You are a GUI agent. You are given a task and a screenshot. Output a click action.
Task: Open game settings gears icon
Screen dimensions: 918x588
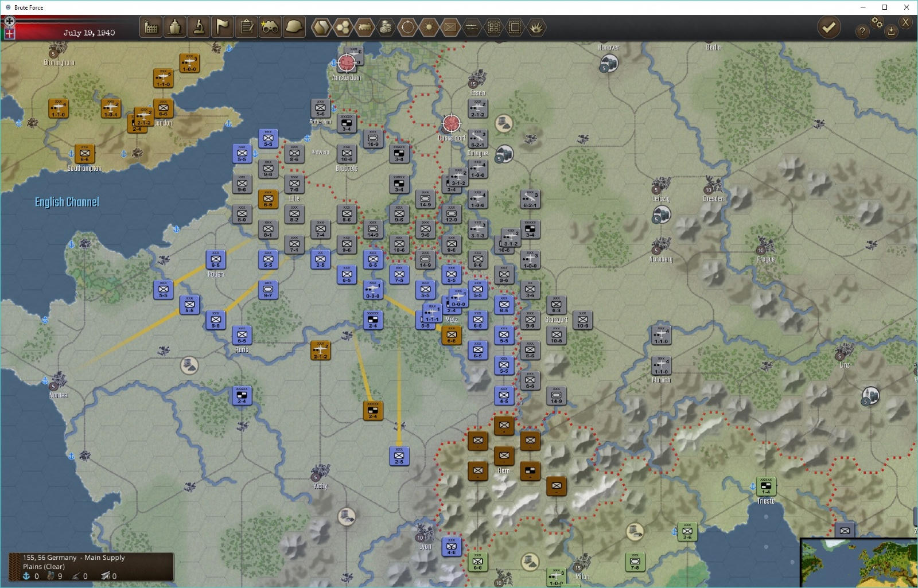(877, 22)
